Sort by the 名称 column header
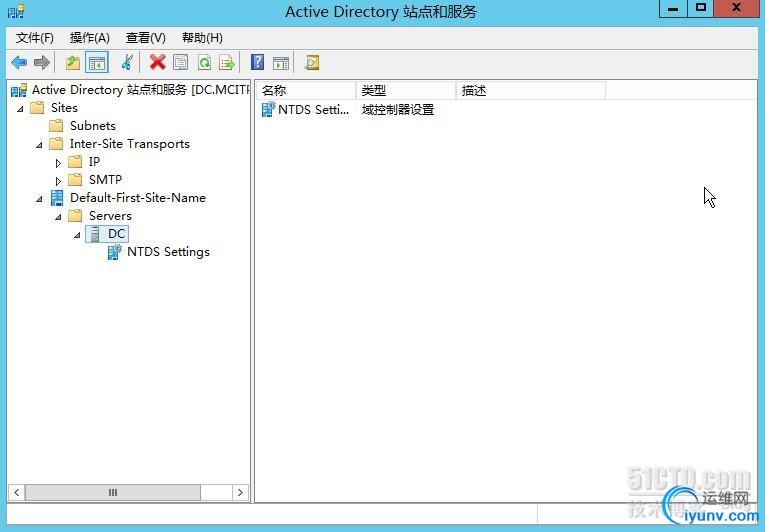 (306, 90)
